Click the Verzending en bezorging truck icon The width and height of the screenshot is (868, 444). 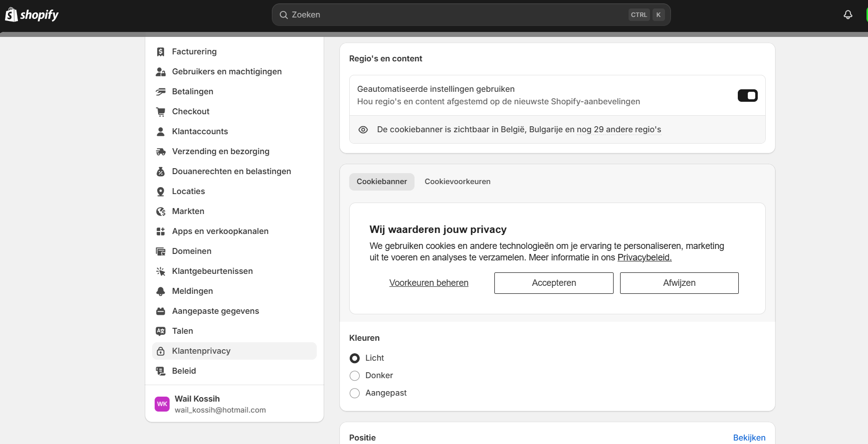[161, 152]
